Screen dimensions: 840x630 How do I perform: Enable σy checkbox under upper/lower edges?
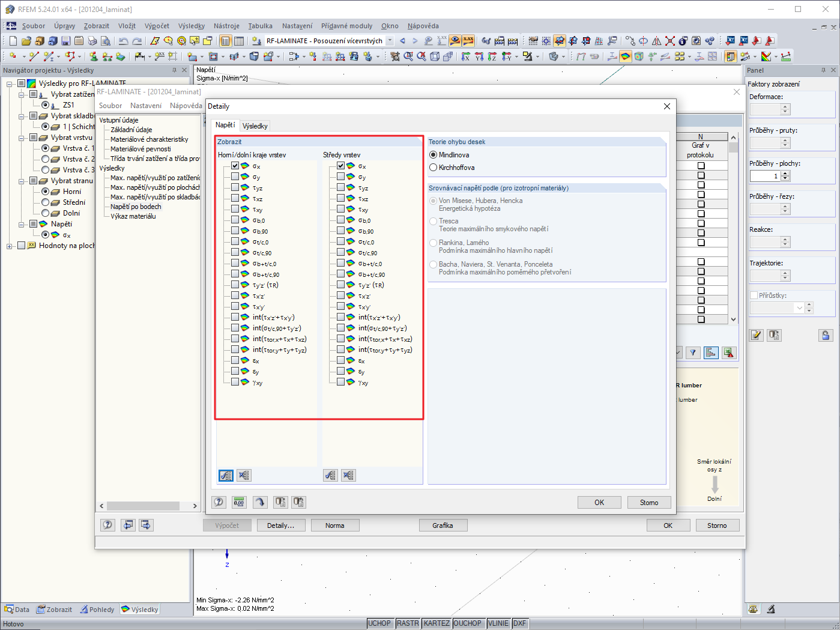[235, 177]
